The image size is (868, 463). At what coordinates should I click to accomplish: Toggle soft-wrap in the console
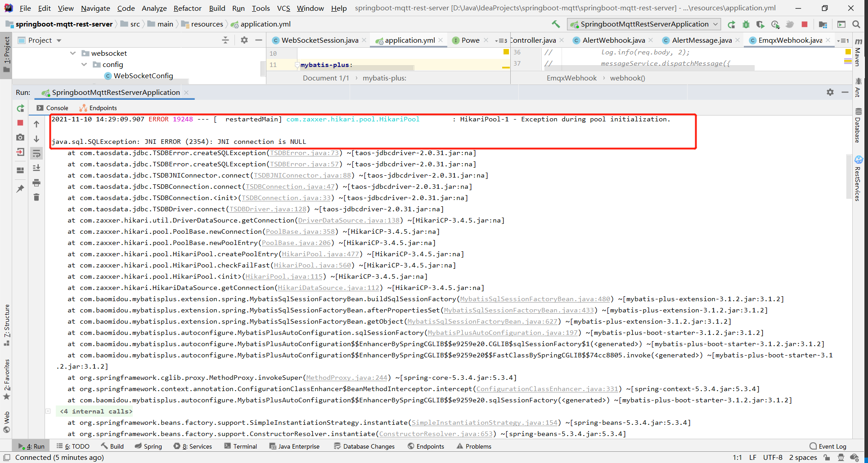36,153
